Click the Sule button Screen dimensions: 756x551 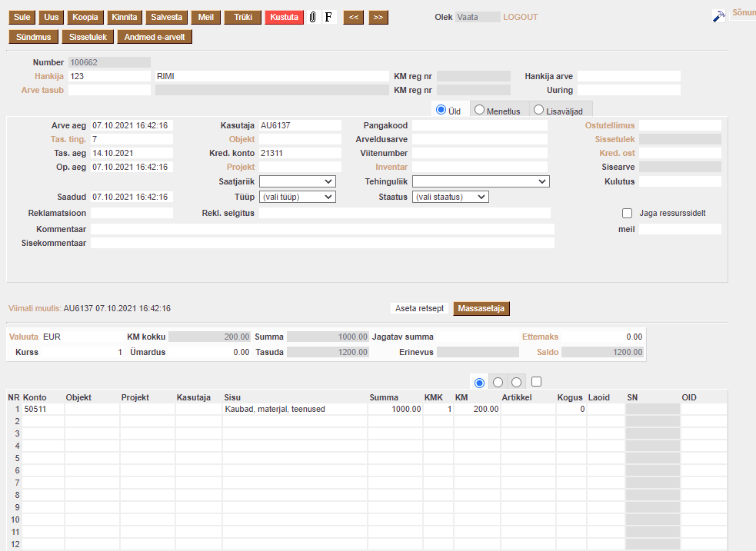pyautogui.click(x=22, y=18)
